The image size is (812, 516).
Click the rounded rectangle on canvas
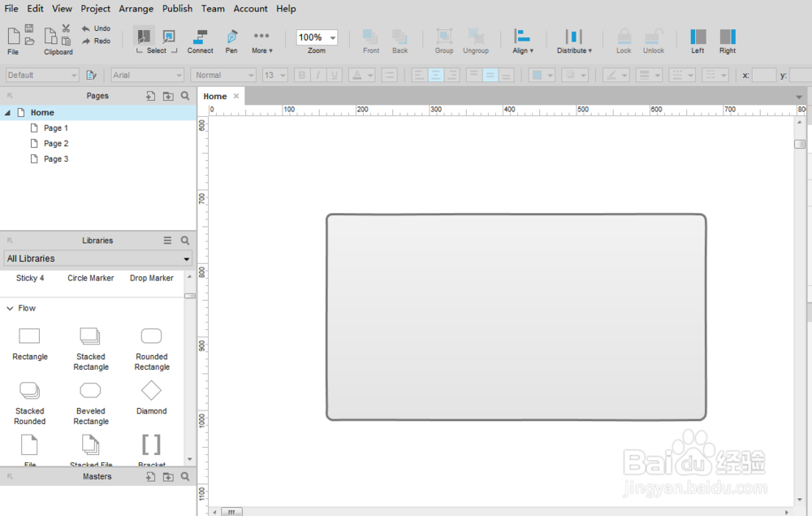pyautogui.click(x=516, y=317)
